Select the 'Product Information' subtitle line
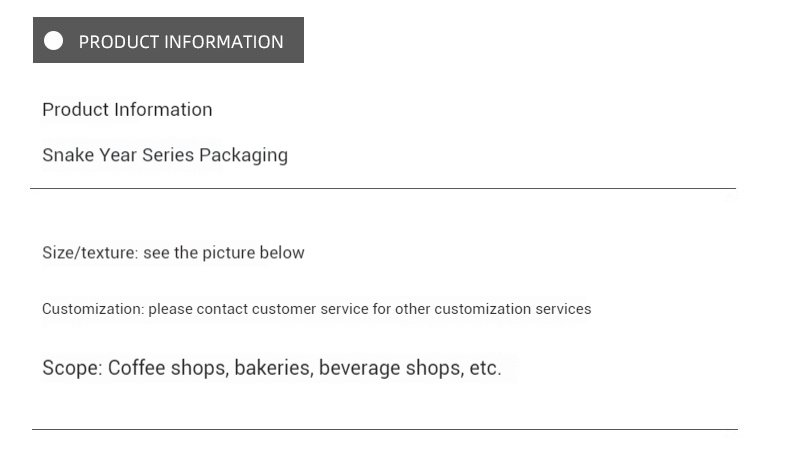Viewport: 790px width, 466px height. tap(127, 109)
